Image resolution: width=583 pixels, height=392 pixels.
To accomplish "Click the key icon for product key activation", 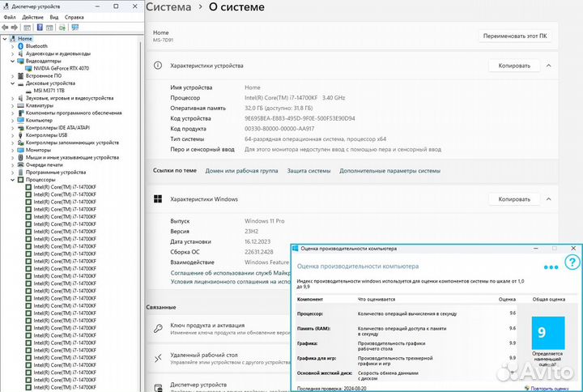I will click(x=159, y=329).
